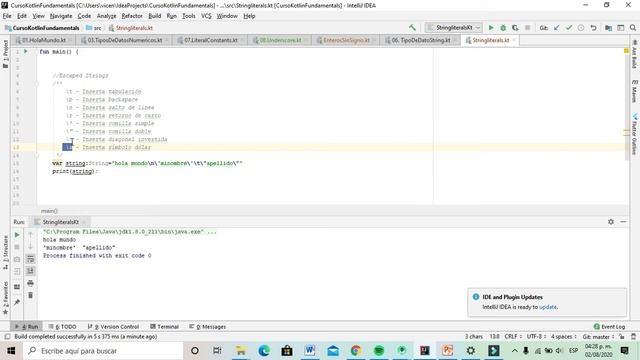This screenshot has width=640, height=360.
Task: Toggle the Structure tool window
Action: (5, 253)
